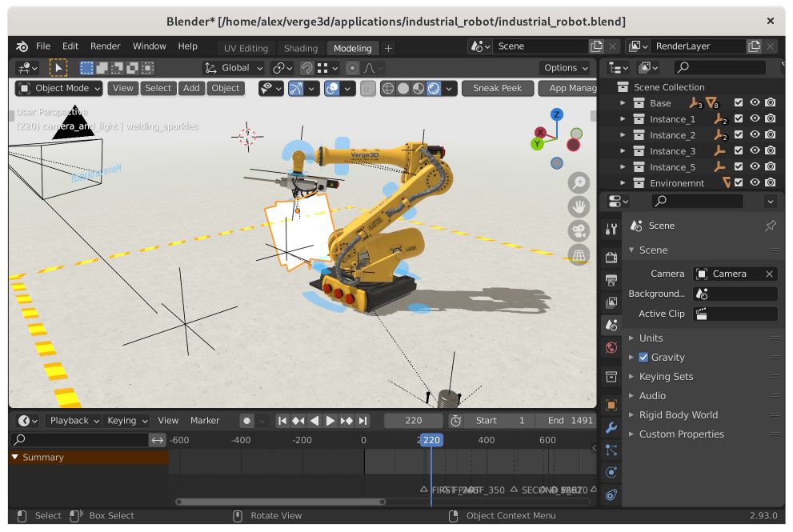Toggle auto keying record button
The height and width of the screenshot is (532, 793).
246,421
